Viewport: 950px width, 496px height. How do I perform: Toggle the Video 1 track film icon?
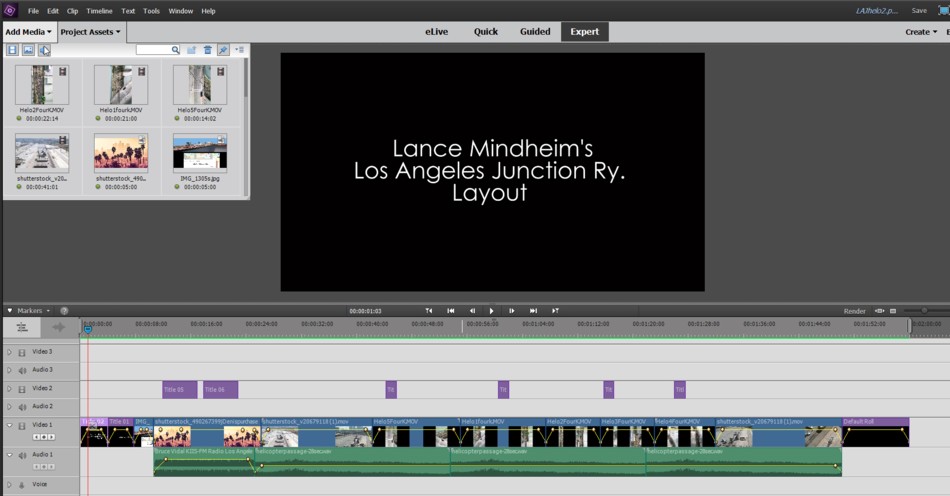[x=22, y=426]
